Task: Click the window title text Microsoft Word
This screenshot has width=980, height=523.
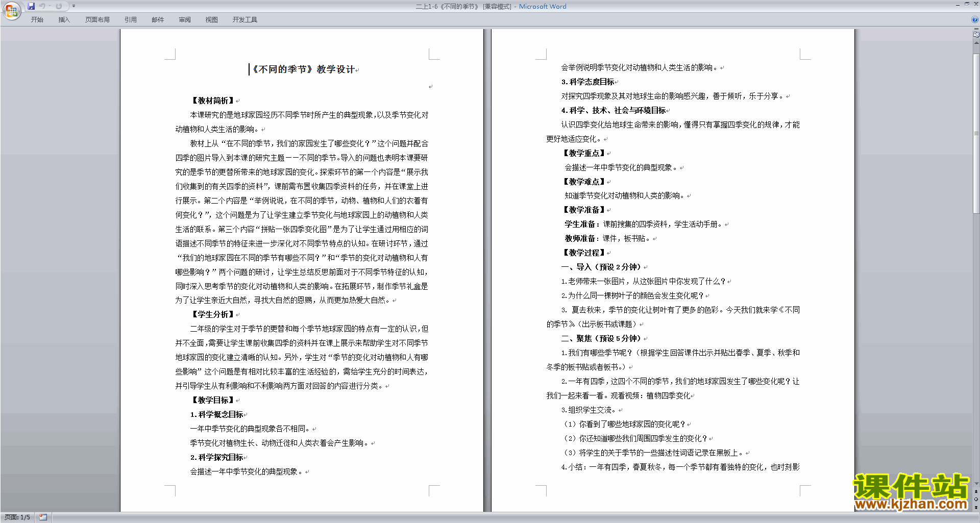Action: pos(543,7)
